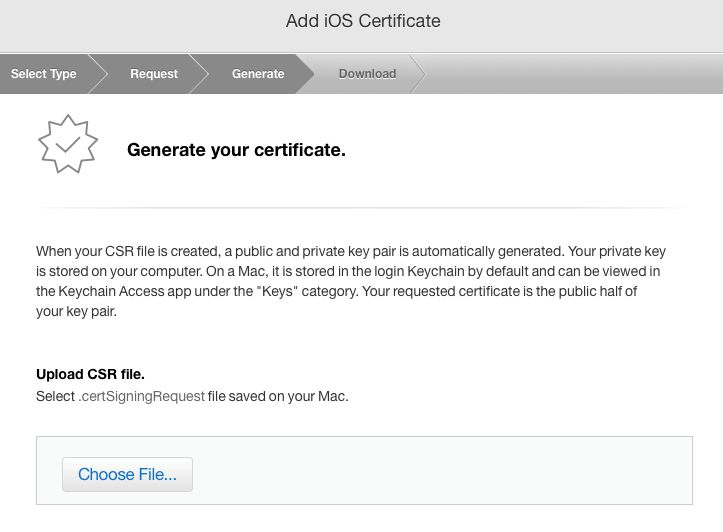Click the chevron separator after Request

tap(199, 74)
